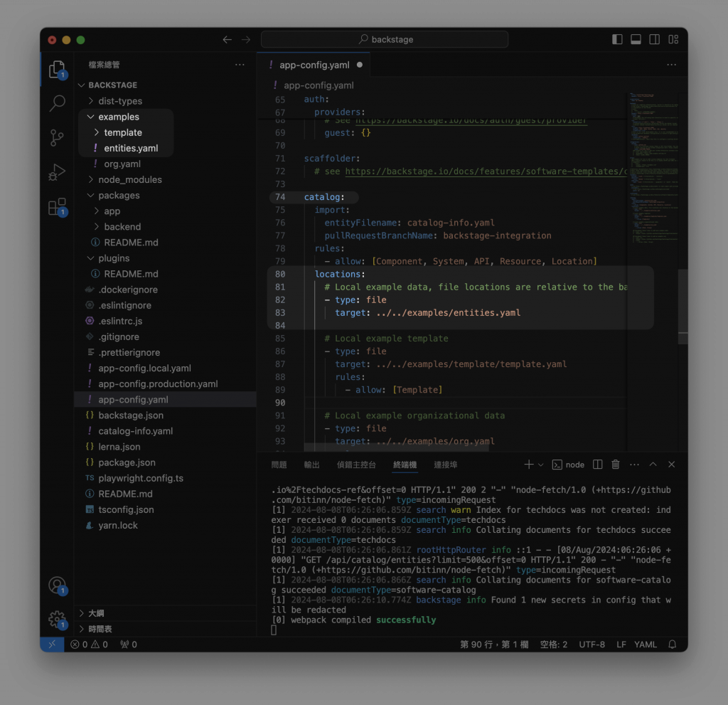Image resolution: width=728 pixels, height=705 pixels.
Task: Collapse the BACKSTAGE root folder
Action: pos(164,85)
